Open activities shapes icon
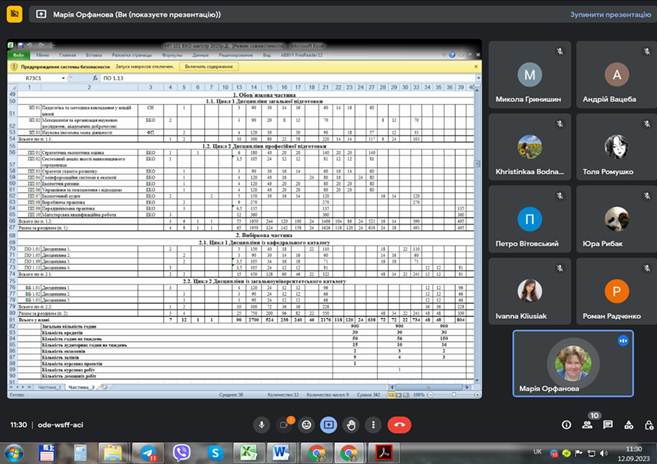Screen dimensions: 657x465 point(630,425)
